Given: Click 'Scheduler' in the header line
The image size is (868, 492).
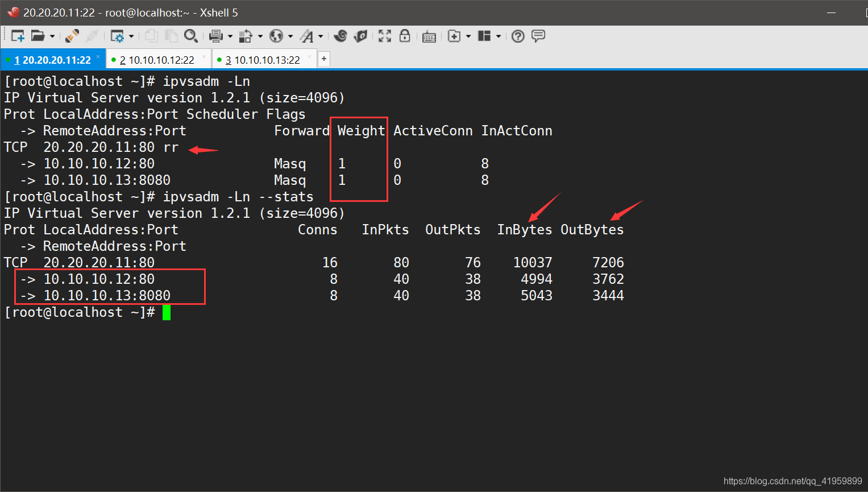Looking at the screenshot, I should 222,114.
